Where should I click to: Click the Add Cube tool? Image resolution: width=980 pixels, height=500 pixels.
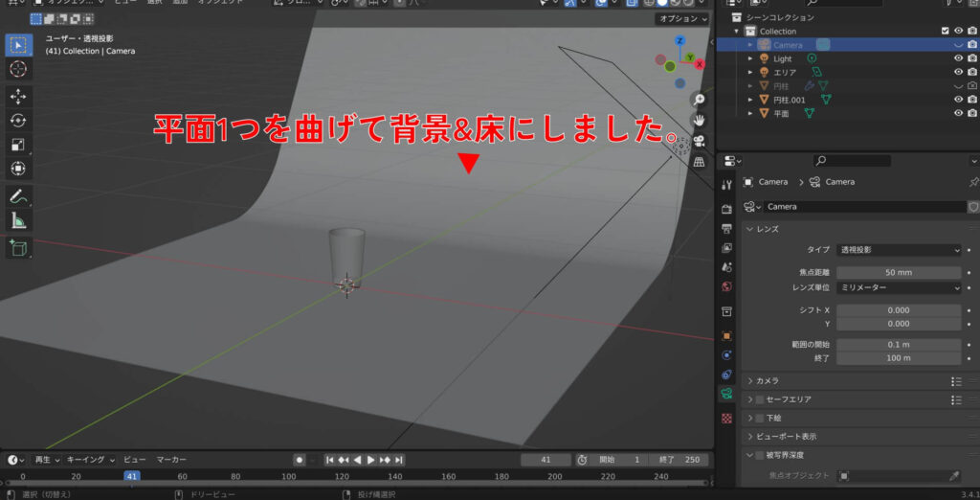point(19,247)
